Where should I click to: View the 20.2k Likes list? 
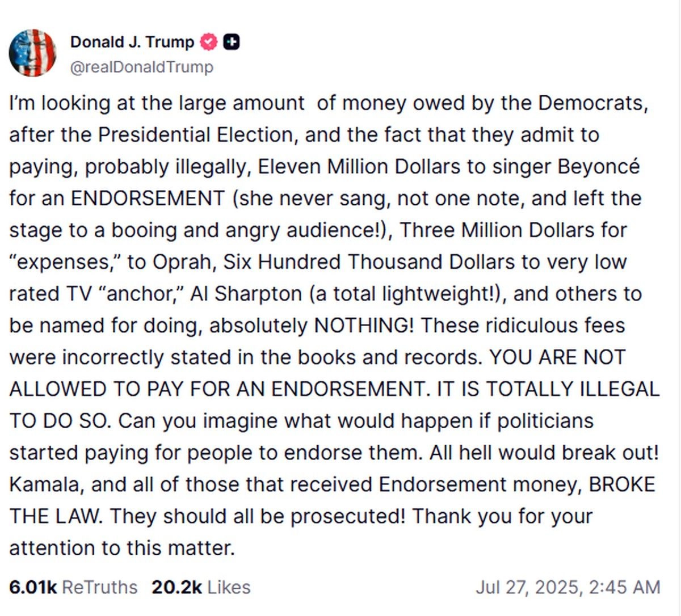(x=201, y=587)
